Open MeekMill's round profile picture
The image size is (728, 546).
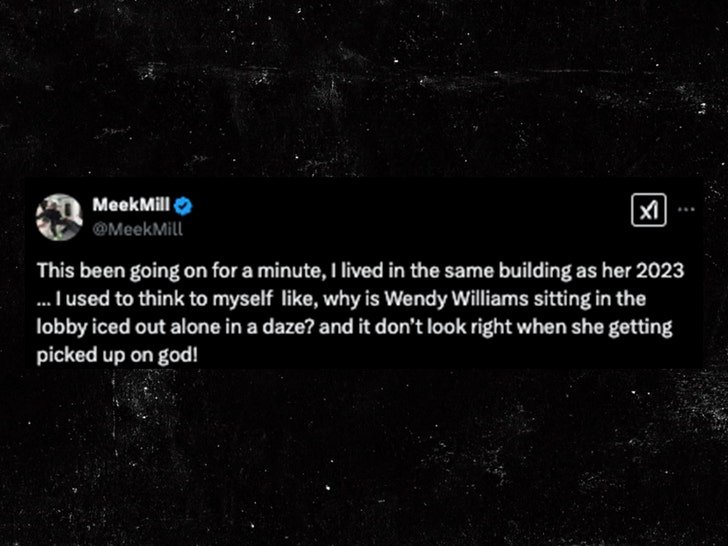59,217
